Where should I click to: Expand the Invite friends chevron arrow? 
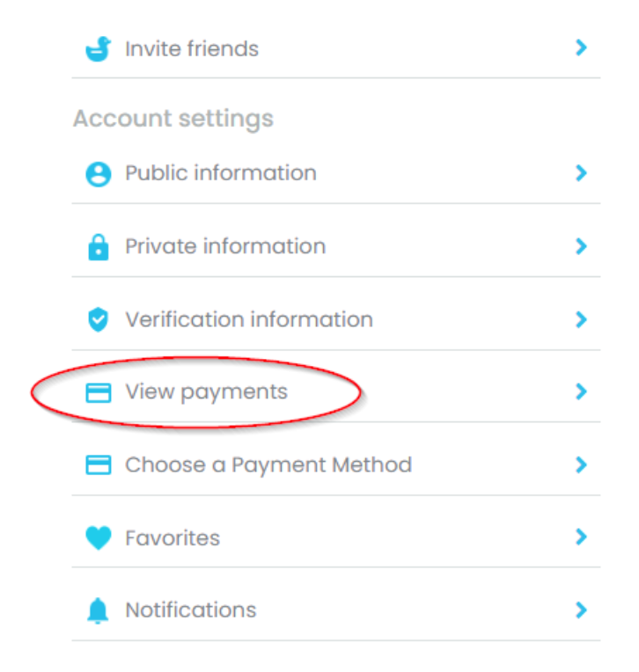tap(580, 48)
